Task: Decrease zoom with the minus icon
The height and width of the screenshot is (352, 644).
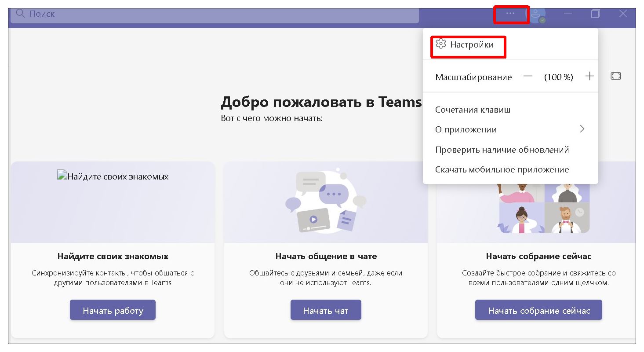Action: [x=528, y=77]
